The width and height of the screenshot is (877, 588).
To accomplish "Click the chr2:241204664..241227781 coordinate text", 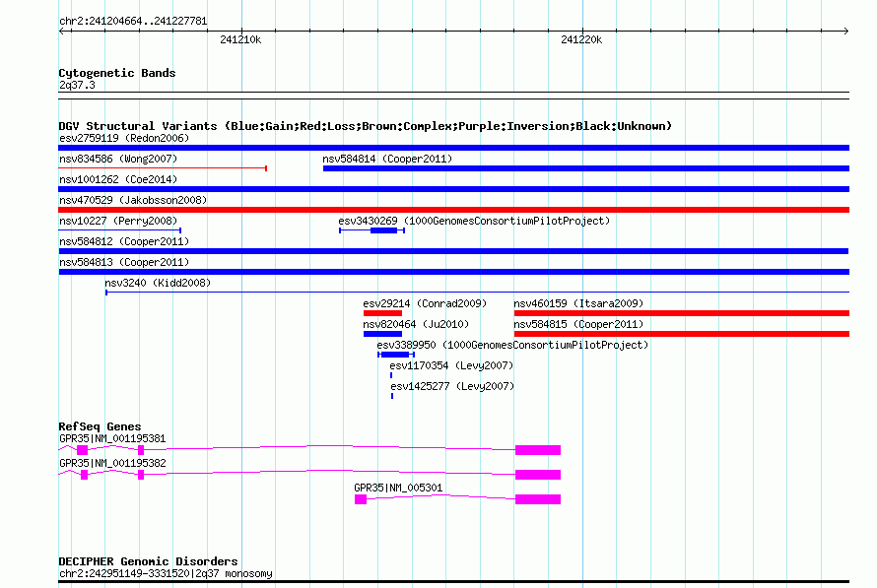I will (133, 22).
